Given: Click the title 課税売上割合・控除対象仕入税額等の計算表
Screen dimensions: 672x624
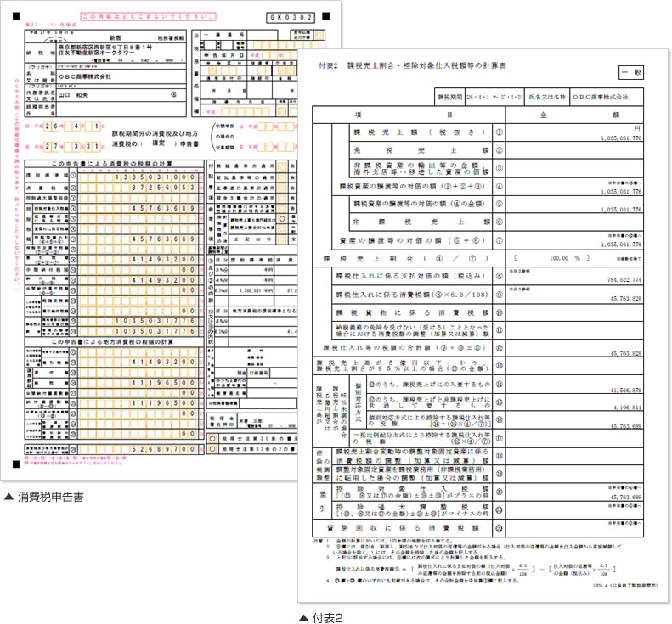Looking at the screenshot, I should click(426, 65).
